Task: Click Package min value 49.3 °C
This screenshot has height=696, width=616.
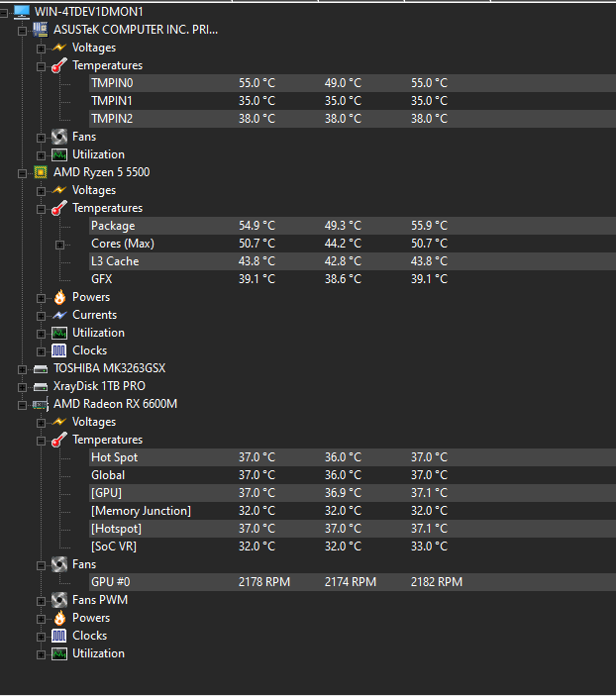Action: coord(343,226)
